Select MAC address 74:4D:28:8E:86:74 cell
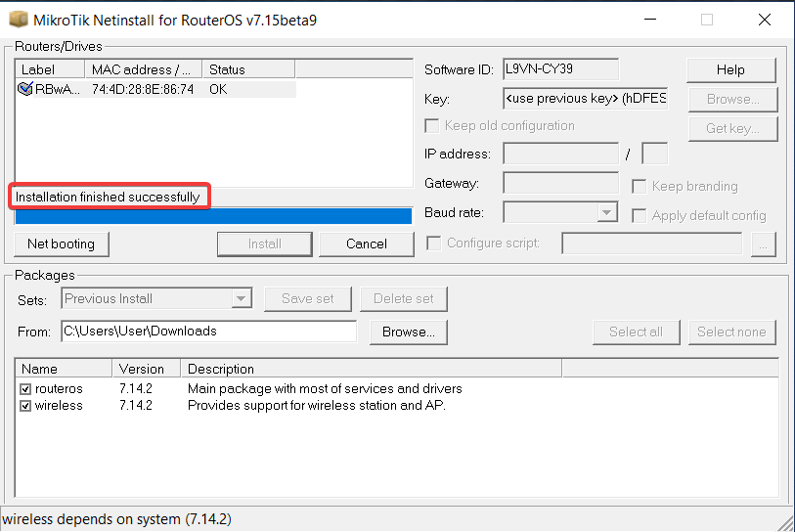 (143, 89)
